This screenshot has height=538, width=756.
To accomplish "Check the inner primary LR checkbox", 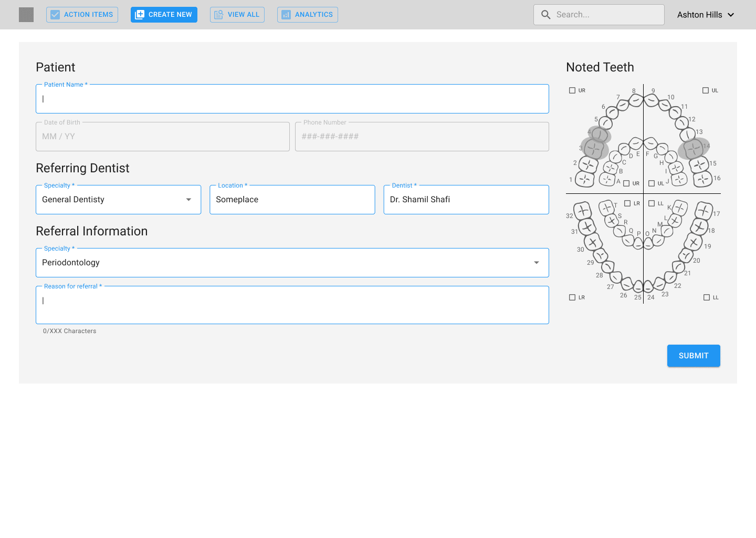I will point(627,203).
